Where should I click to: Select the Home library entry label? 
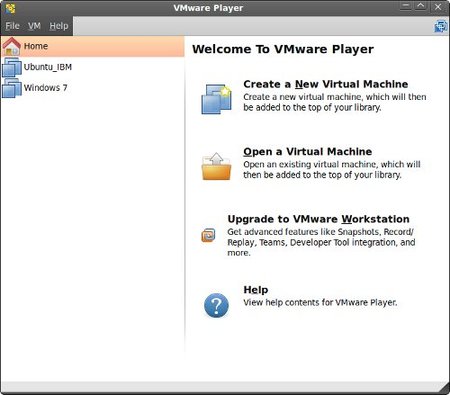click(36, 46)
